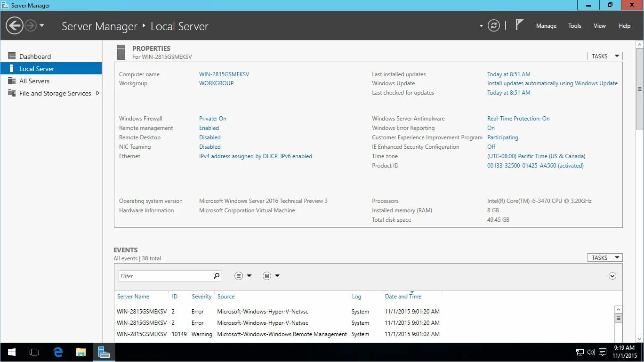644x362 pixels.
Task: Click computer name WIN-2815GSMEKSV link
Action: (224, 74)
